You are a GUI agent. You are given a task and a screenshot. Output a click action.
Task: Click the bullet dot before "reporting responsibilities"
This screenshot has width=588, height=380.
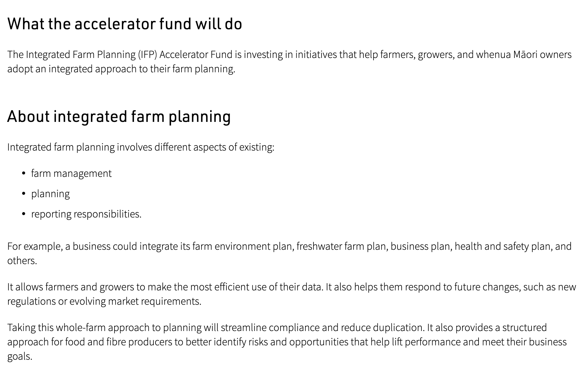[x=24, y=214]
